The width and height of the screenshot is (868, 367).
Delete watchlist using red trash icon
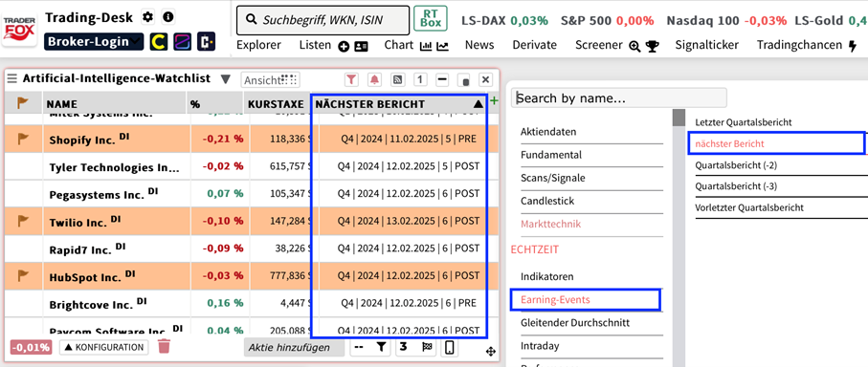[164, 347]
